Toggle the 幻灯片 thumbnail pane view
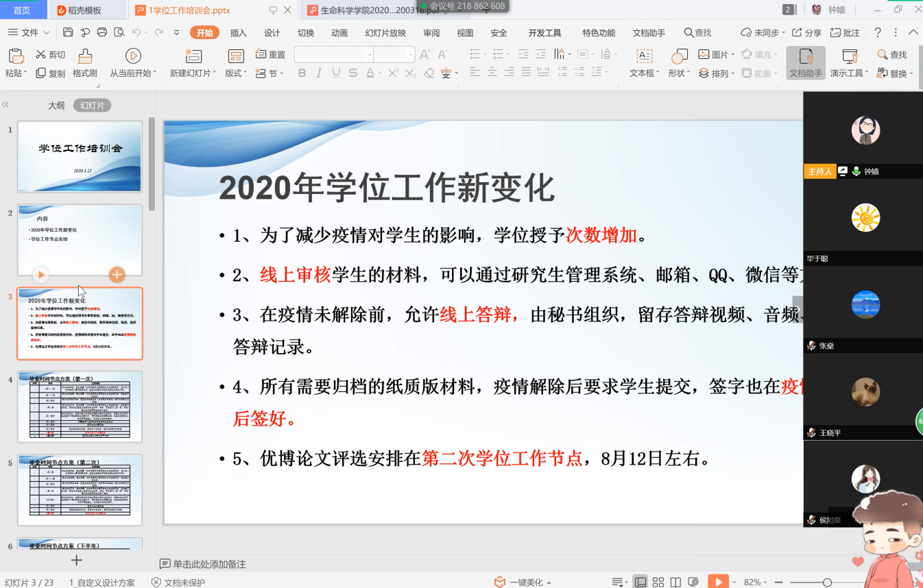923x588 pixels. click(x=92, y=106)
